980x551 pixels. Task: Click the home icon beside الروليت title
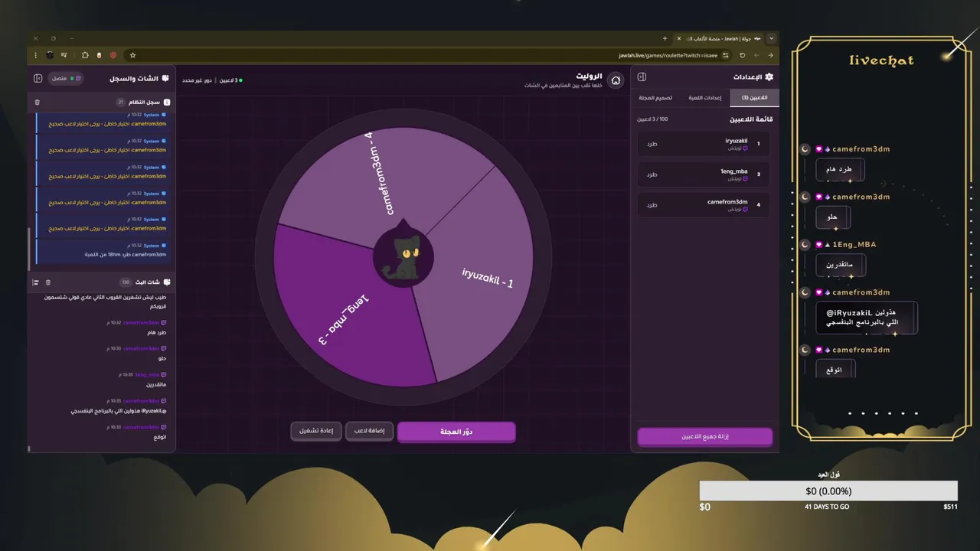(616, 80)
